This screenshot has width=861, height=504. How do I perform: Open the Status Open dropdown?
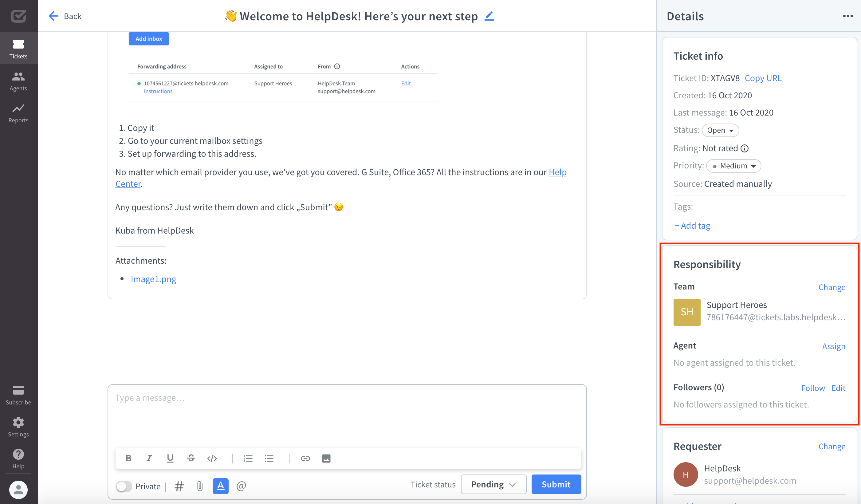coord(720,130)
